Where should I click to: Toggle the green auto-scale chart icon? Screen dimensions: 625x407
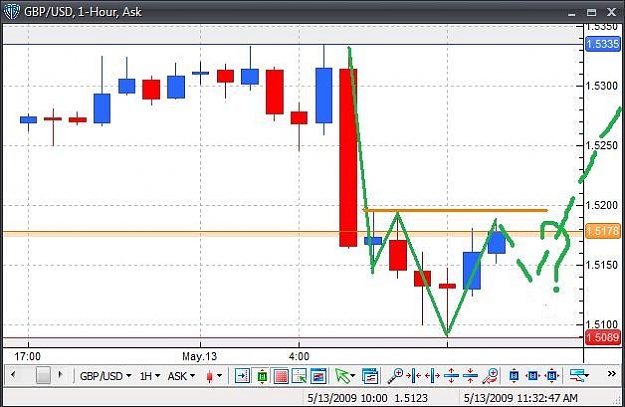262,376
